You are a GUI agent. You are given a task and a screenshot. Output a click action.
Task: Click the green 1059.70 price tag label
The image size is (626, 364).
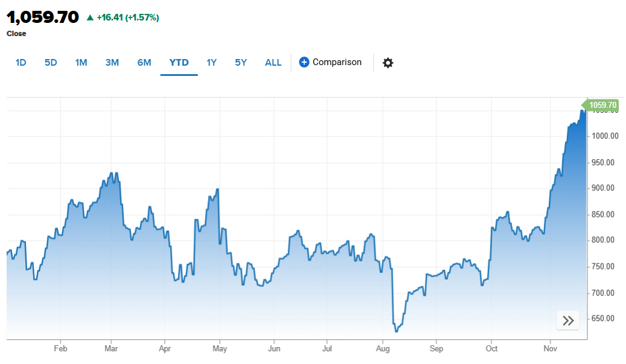pos(600,105)
